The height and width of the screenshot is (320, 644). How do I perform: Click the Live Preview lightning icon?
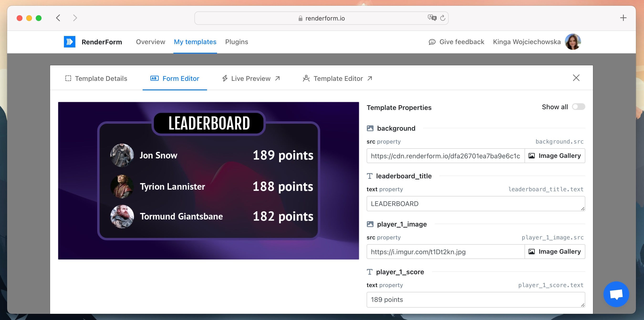pos(225,78)
